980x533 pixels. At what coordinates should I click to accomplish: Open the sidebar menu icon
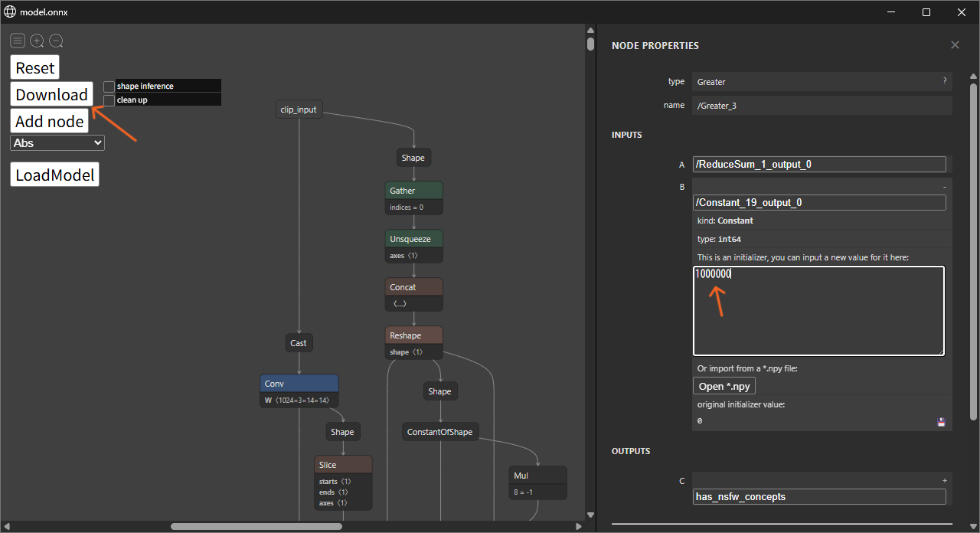(x=18, y=41)
